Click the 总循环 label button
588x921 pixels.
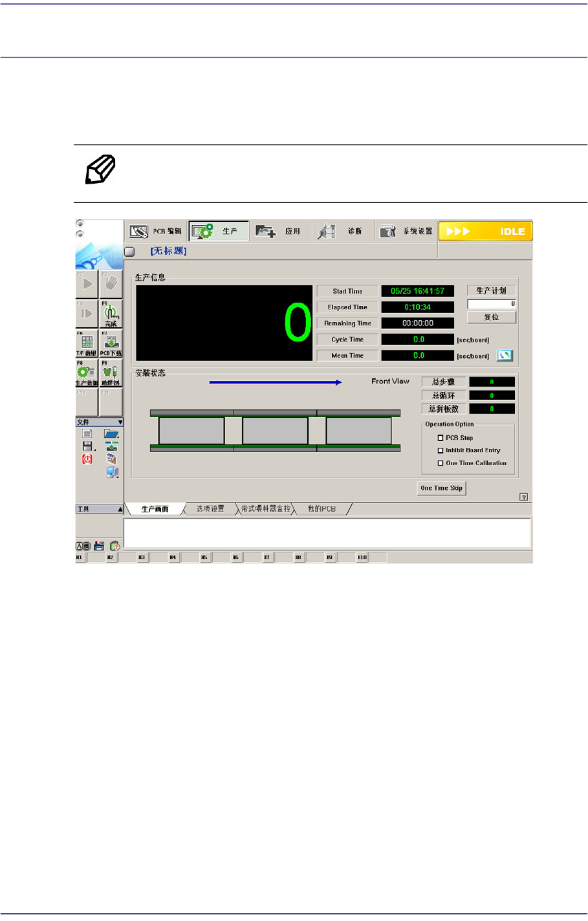pyautogui.click(x=444, y=396)
